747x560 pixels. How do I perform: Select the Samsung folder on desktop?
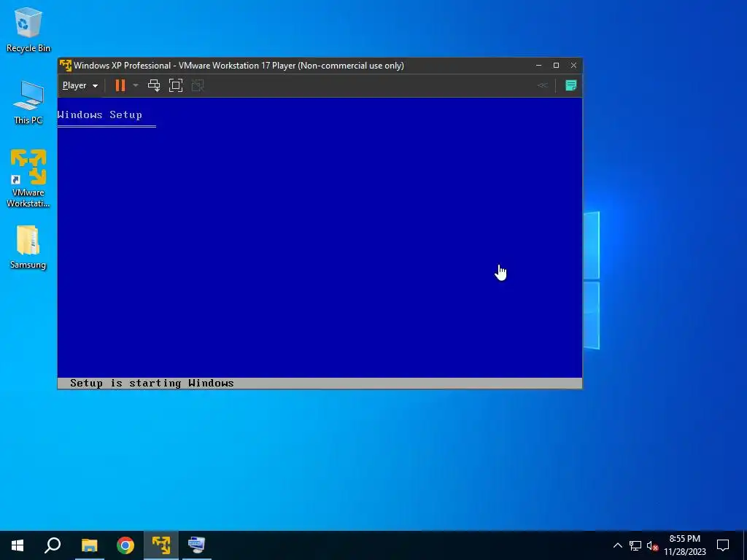[x=28, y=248]
